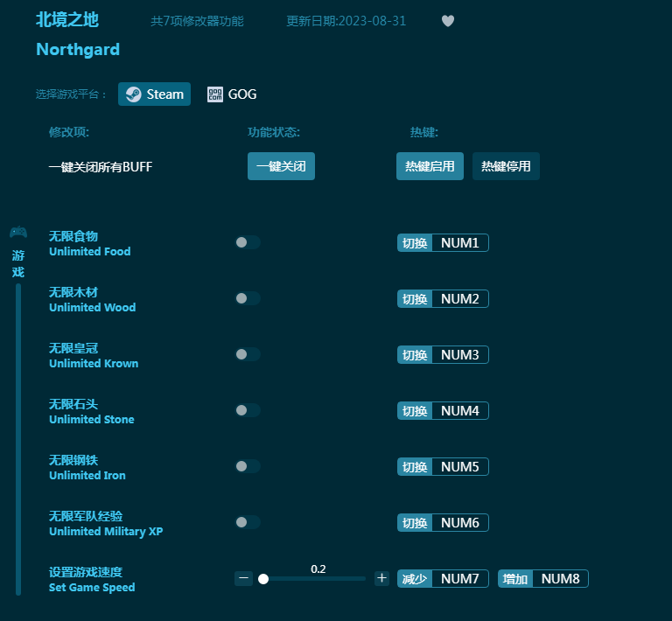
Task: Click the 切换 button beside NUM6
Action: coord(415,522)
